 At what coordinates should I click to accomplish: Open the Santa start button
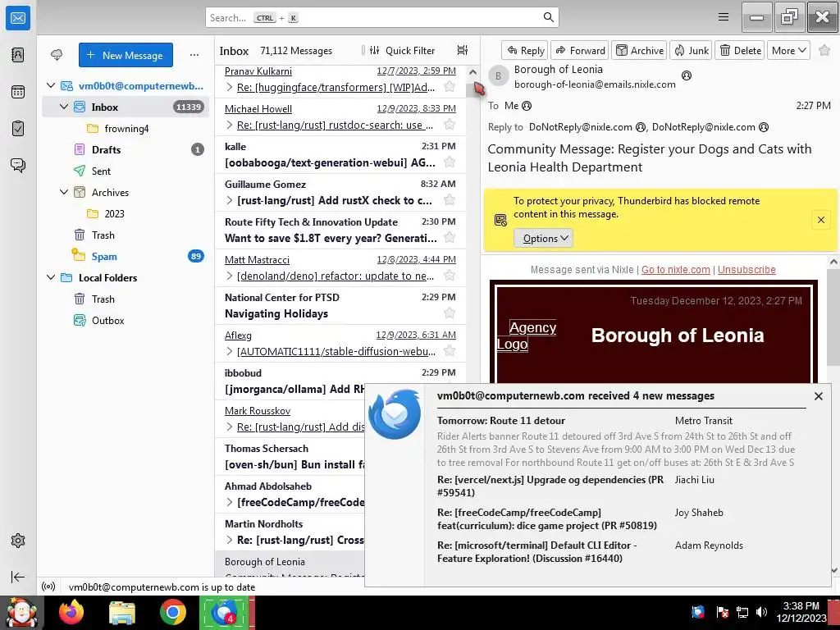[21, 612]
